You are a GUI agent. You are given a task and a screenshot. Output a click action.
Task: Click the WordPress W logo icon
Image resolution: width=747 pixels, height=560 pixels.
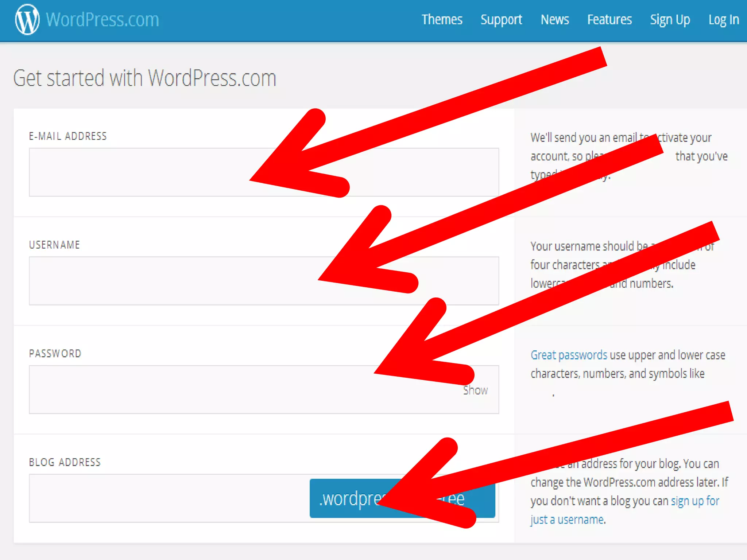pyautogui.click(x=27, y=20)
